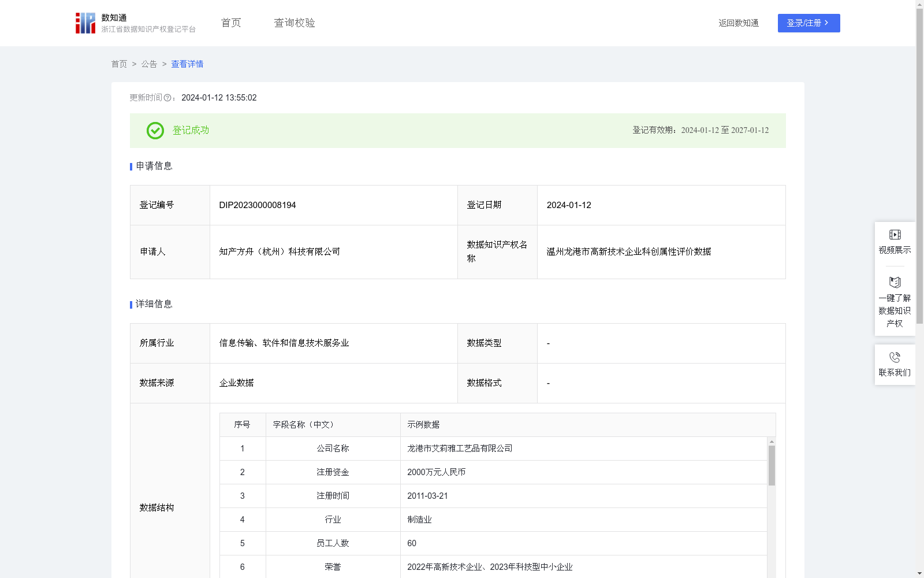This screenshot has width=924, height=578.
Task: Click the 数知通 platform logo
Action: (135, 23)
